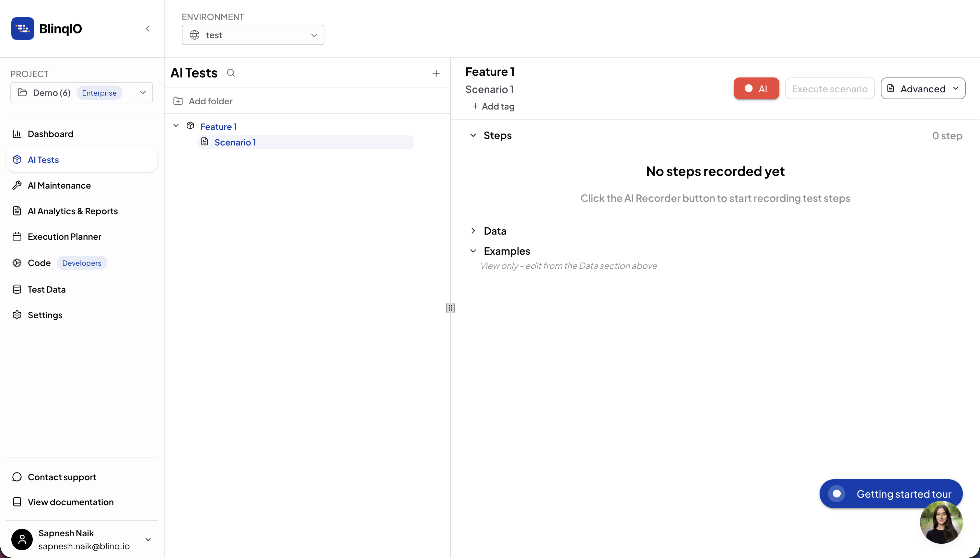Start the red AI recorder button
980x558 pixels.
pyautogui.click(x=756, y=88)
